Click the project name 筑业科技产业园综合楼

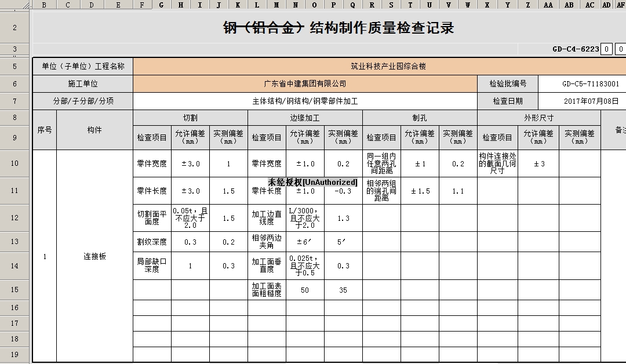click(388, 66)
